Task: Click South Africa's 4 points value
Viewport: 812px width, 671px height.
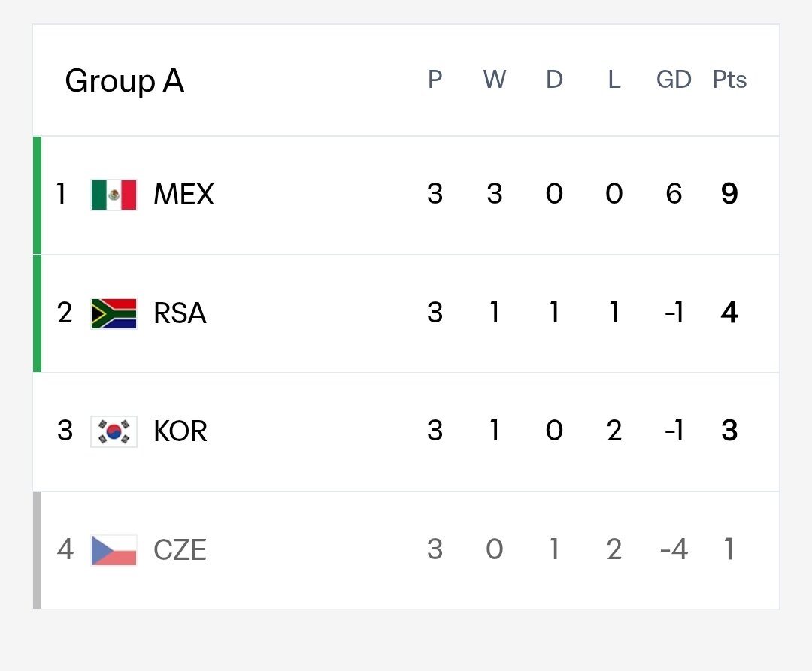Action: coord(729,313)
